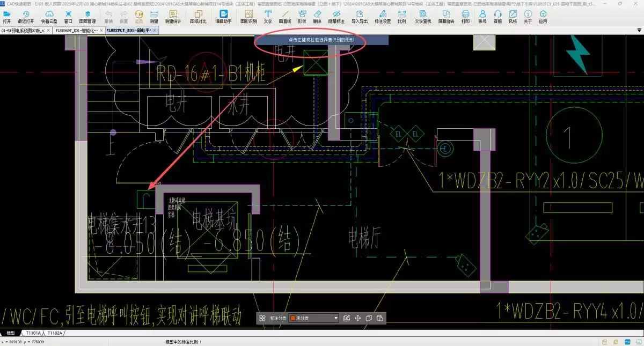Activate 图形识别 shape recognition tool

(x=248, y=17)
